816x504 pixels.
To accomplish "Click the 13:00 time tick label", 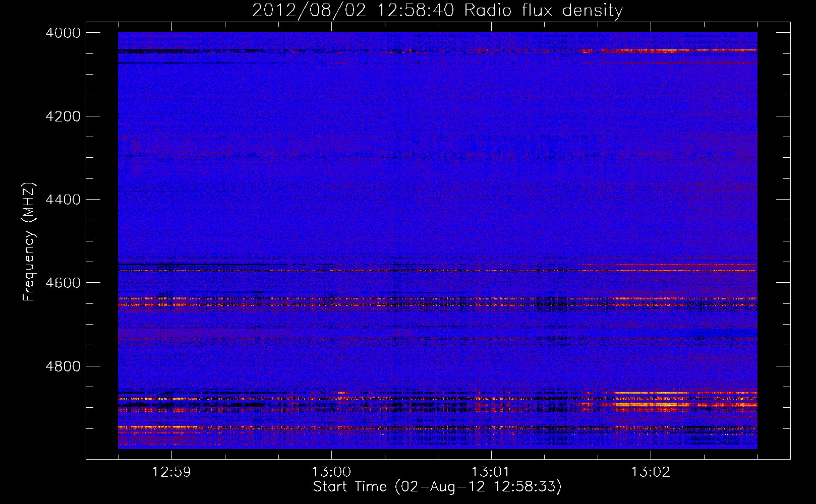I will [331, 472].
